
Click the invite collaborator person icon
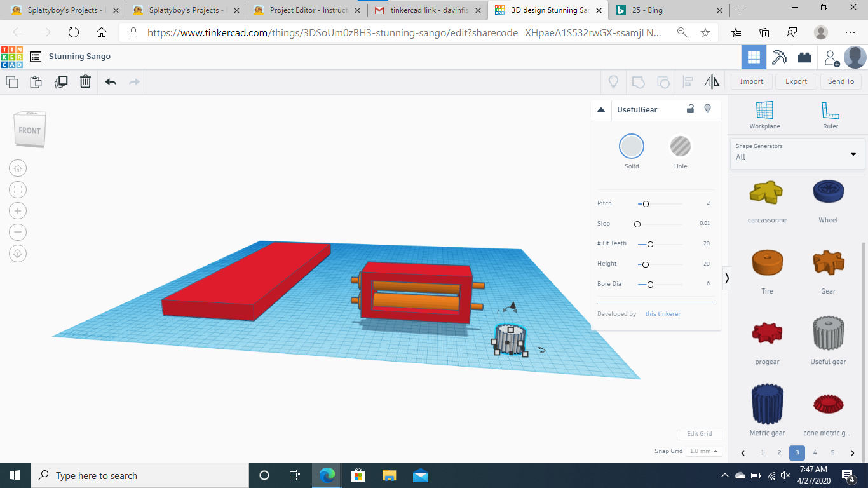(x=831, y=58)
